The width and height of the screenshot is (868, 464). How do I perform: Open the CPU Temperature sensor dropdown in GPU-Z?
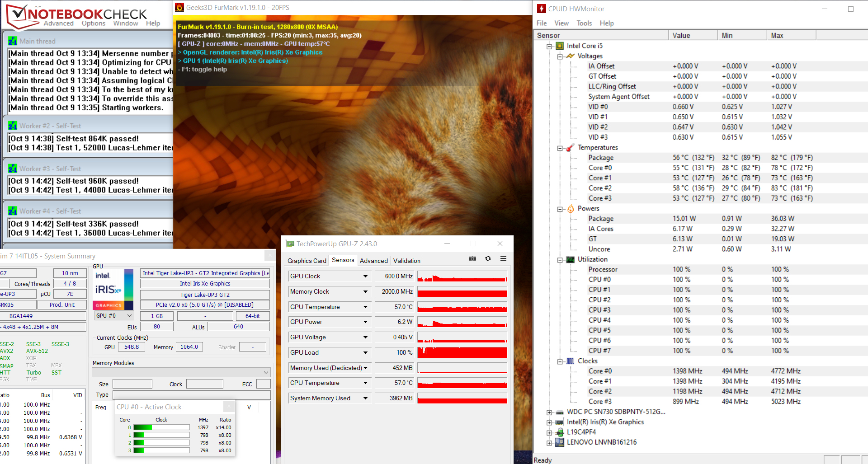coord(365,383)
